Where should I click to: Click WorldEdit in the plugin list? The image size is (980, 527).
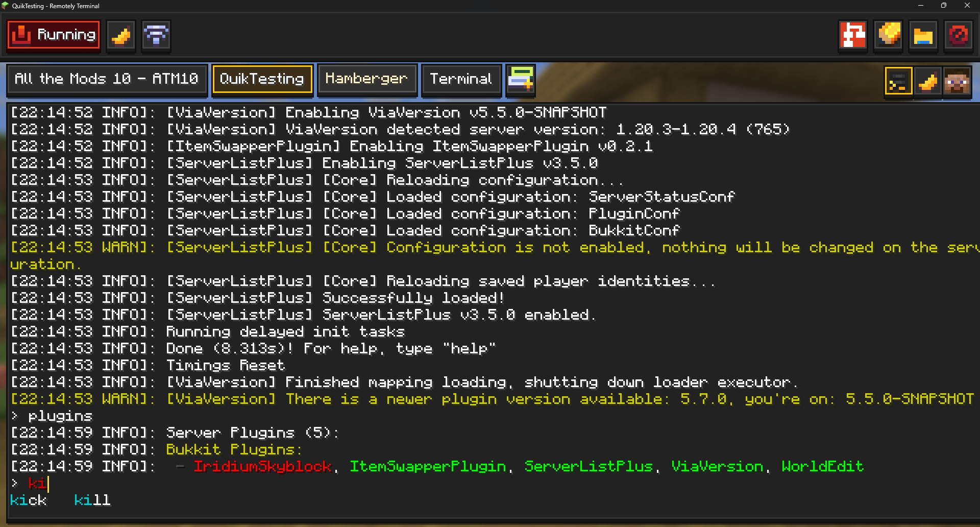(823, 466)
